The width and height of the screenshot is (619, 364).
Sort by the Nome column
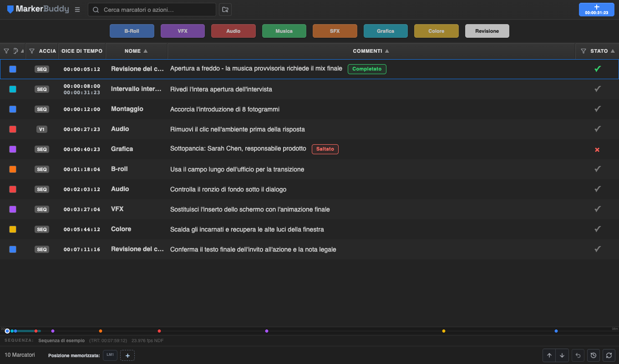(136, 51)
